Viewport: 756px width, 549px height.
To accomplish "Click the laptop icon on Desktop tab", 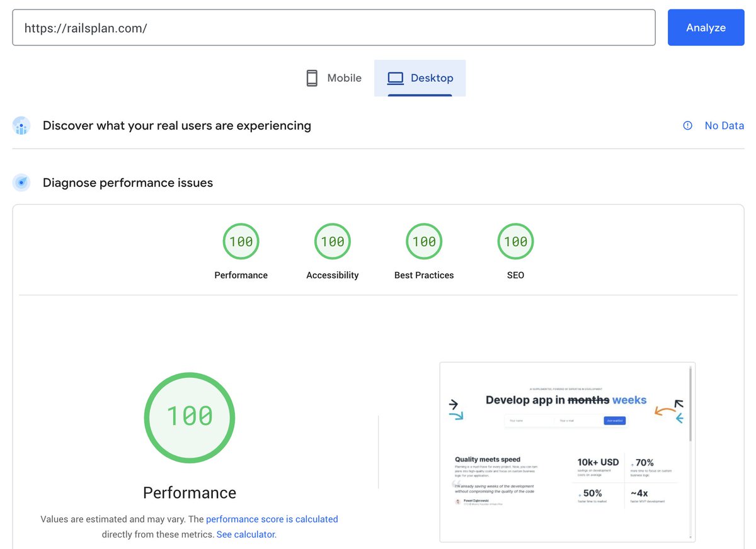I will coord(396,78).
